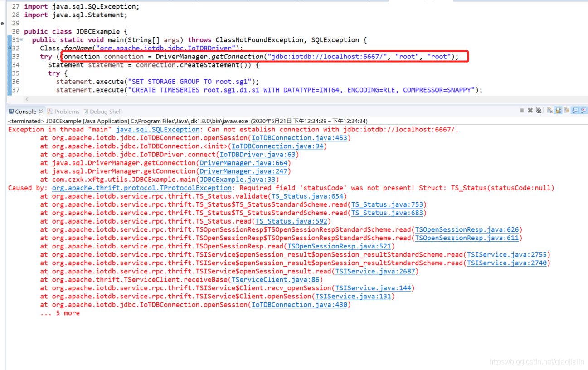
Task: Open IoTDBConnection.java:453 stack trace link
Action: [x=299, y=138]
